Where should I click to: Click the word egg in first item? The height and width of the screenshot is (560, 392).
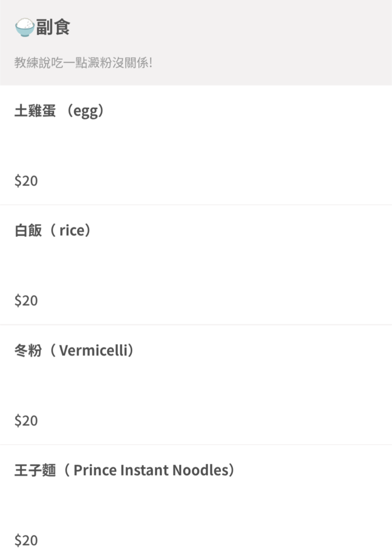coord(85,111)
